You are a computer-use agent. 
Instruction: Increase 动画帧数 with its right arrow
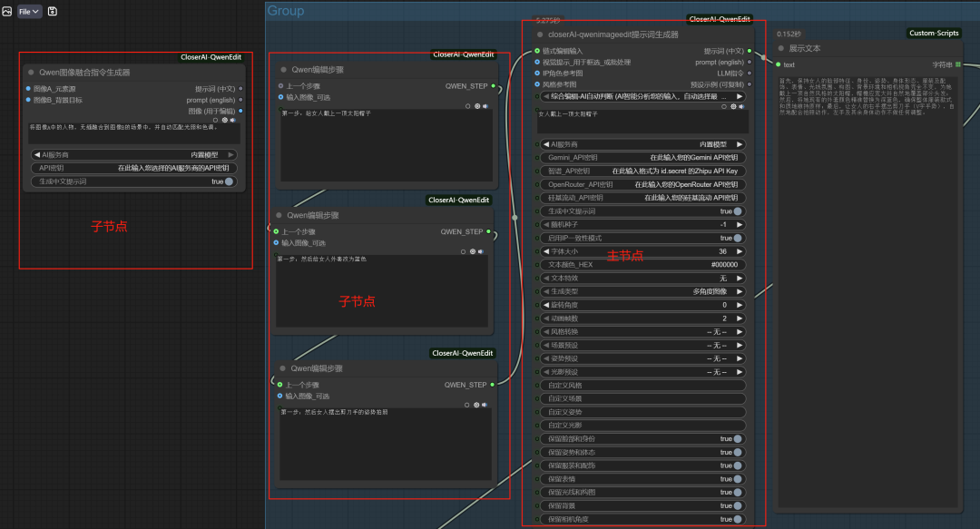(740, 318)
